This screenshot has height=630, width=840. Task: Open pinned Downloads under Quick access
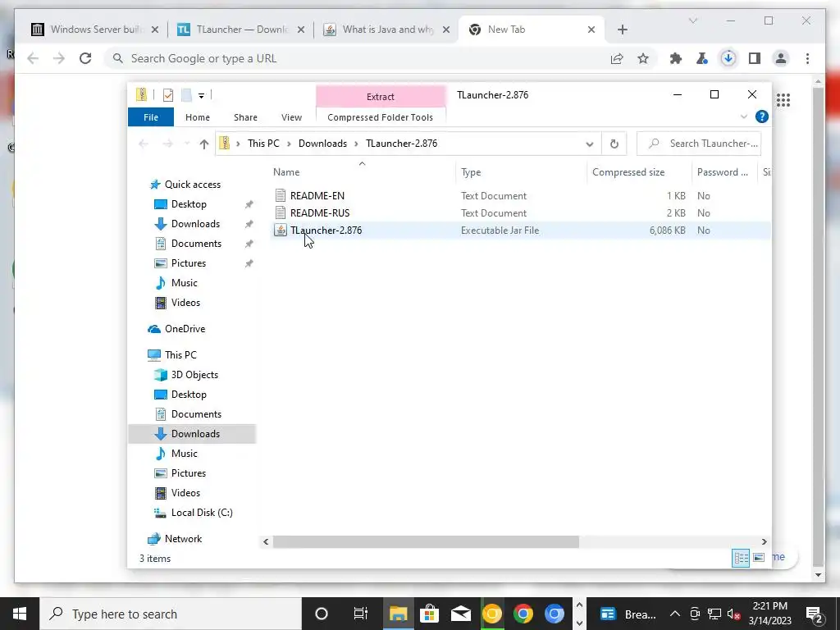[195, 224]
